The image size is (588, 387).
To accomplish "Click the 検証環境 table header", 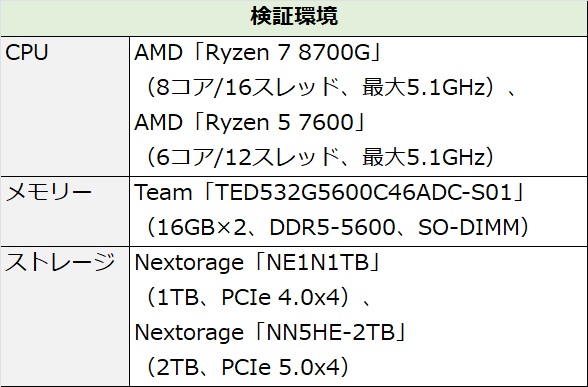I will coord(294,17).
